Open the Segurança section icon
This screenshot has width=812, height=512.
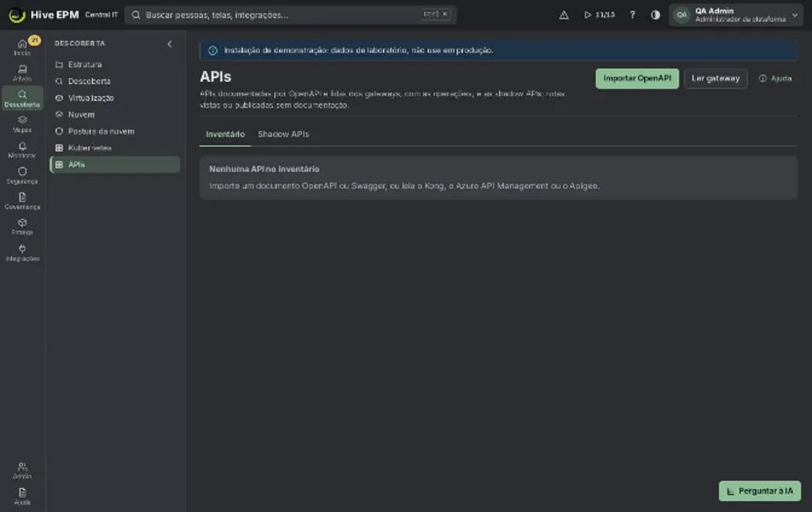point(22,176)
